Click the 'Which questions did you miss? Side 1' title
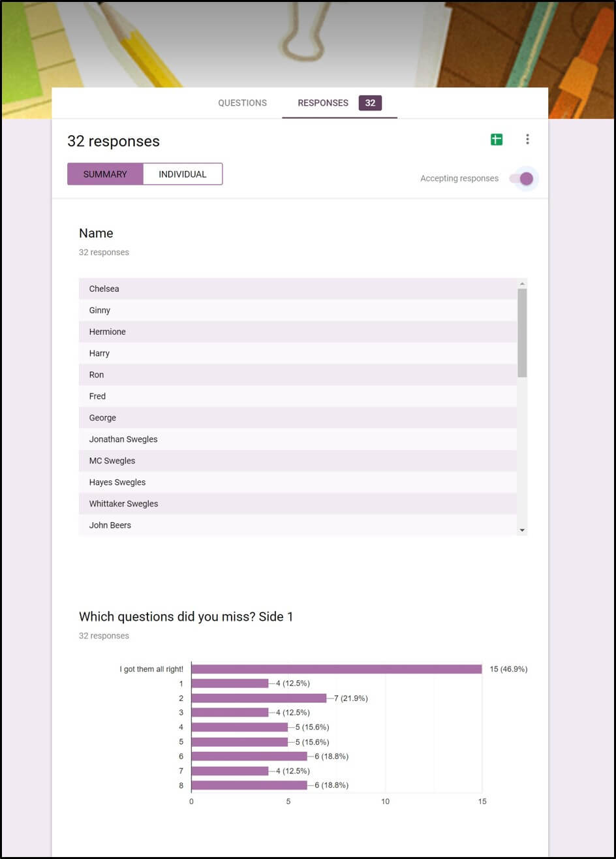This screenshot has height=859, width=616. (x=186, y=616)
